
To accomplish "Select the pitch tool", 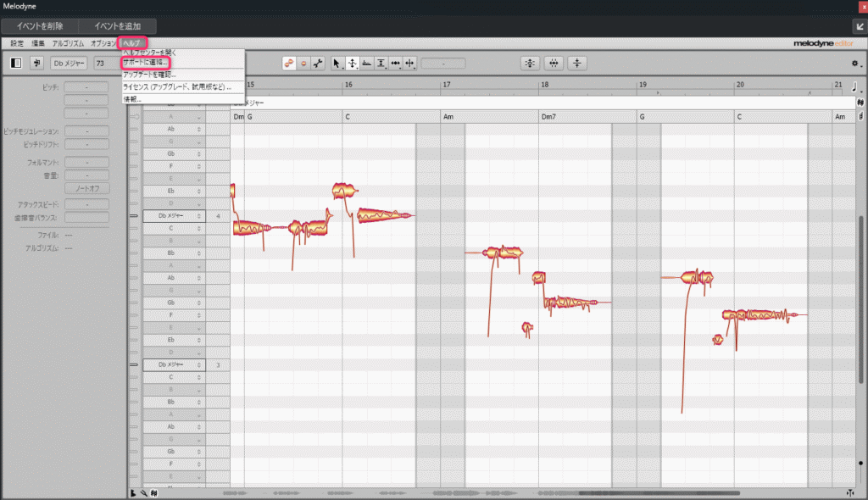I will 352,63.
